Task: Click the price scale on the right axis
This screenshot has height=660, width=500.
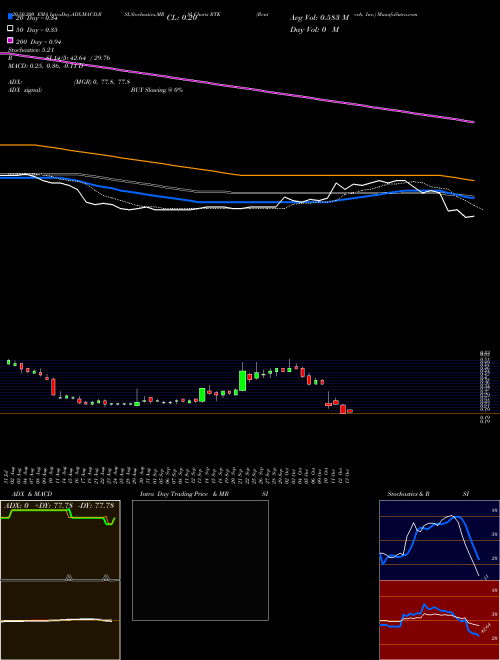Action: pyautogui.click(x=485, y=385)
